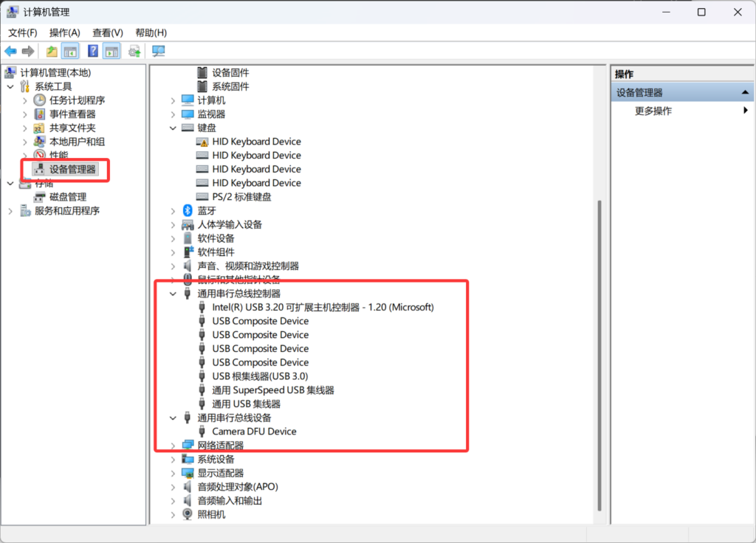The width and height of the screenshot is (756, 543).
Task: Collapse the 设备管理器 header in actions pane
Action: click(746, 92)
